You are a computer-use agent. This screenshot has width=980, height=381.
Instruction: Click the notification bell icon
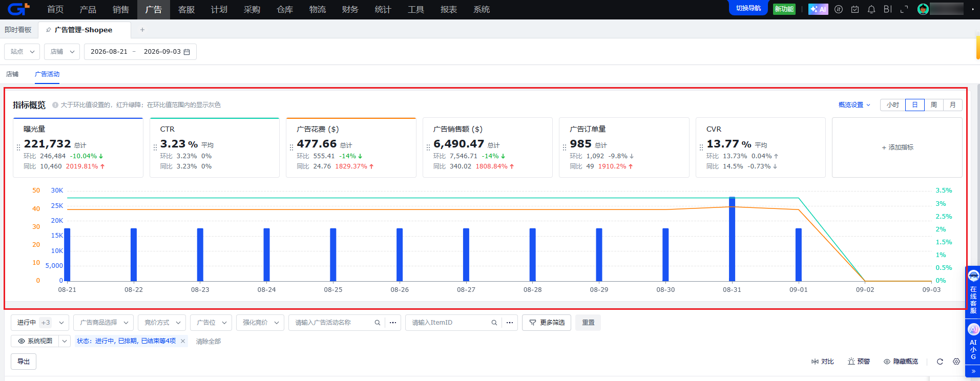coord(871,9)
